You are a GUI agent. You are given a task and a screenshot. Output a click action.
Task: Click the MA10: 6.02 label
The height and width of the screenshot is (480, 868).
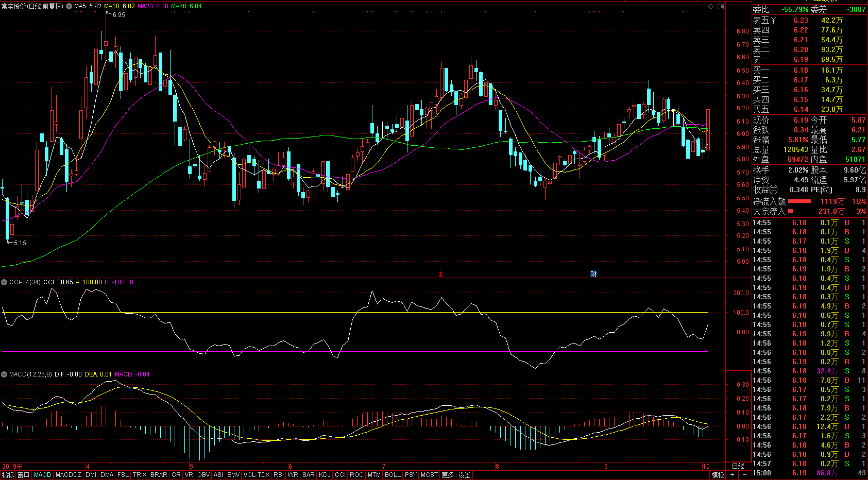coord(120,6)
